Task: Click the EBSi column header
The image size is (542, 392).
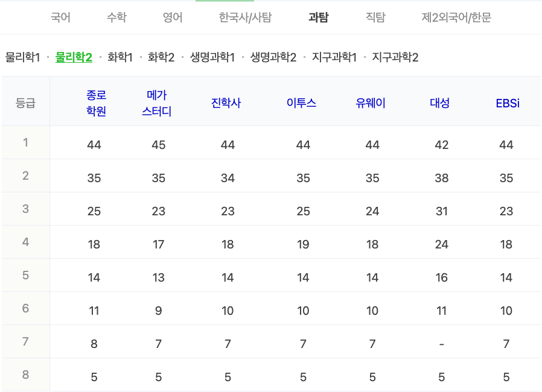Action: pos(507,104)
